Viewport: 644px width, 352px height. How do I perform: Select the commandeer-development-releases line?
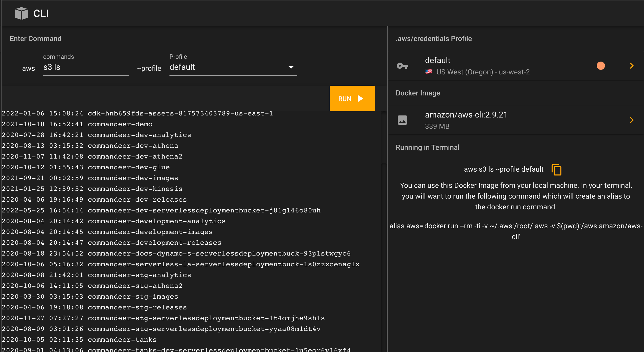(112, 243)
